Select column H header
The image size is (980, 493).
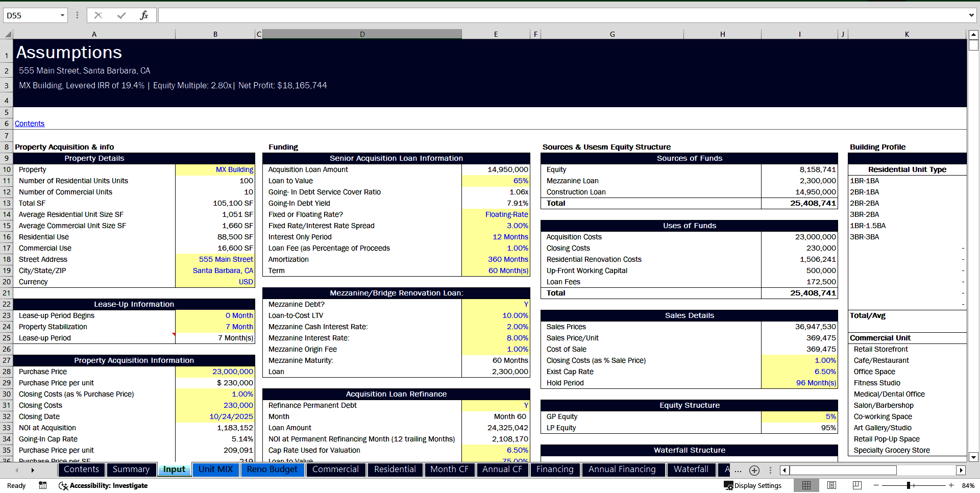(722, 34)
